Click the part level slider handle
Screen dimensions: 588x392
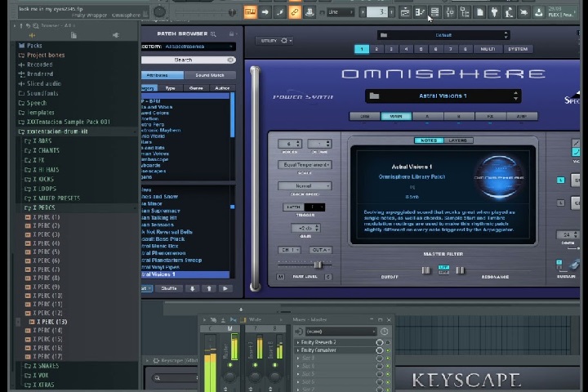pyautogui.click(x=318, y=265)
